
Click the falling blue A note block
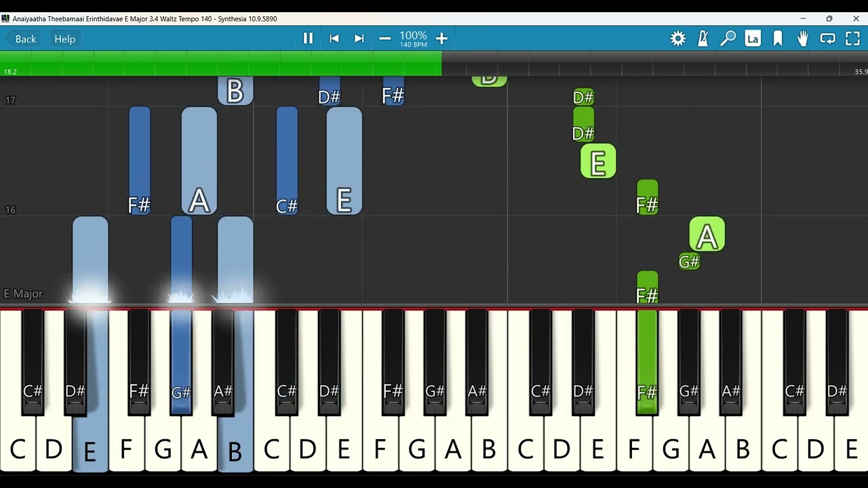tap(199, 161)
